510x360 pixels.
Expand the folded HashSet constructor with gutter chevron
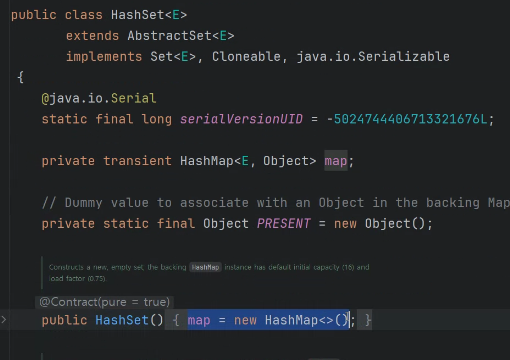pyautogui.click(x=4, y=320)
